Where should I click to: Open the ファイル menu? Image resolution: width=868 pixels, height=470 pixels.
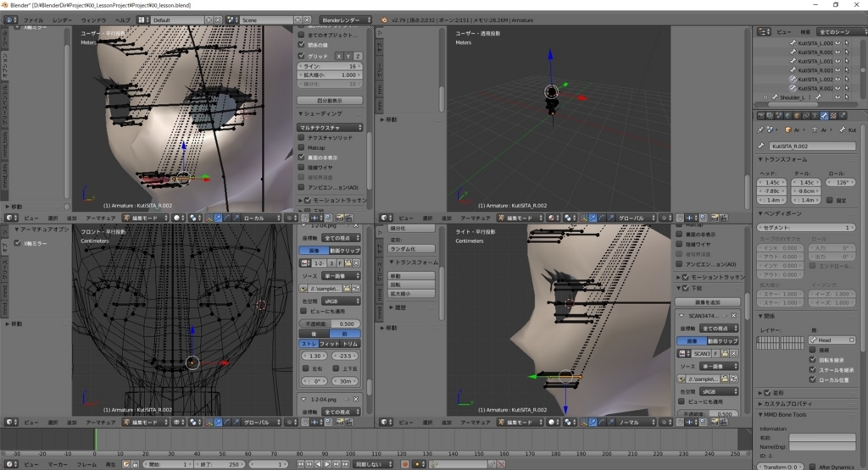(33, 20)
